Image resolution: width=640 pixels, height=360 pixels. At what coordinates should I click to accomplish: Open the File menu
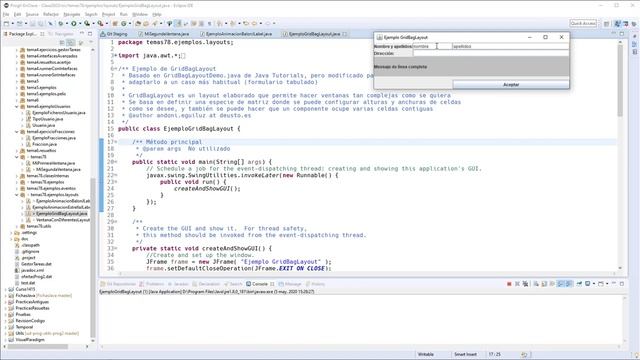(x=6, y=14)
